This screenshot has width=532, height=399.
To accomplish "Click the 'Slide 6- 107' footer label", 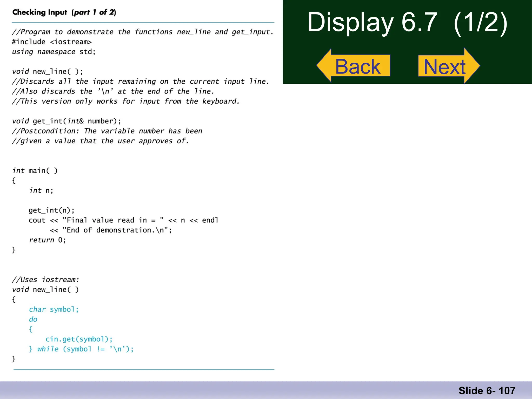I will click(487, 391).
